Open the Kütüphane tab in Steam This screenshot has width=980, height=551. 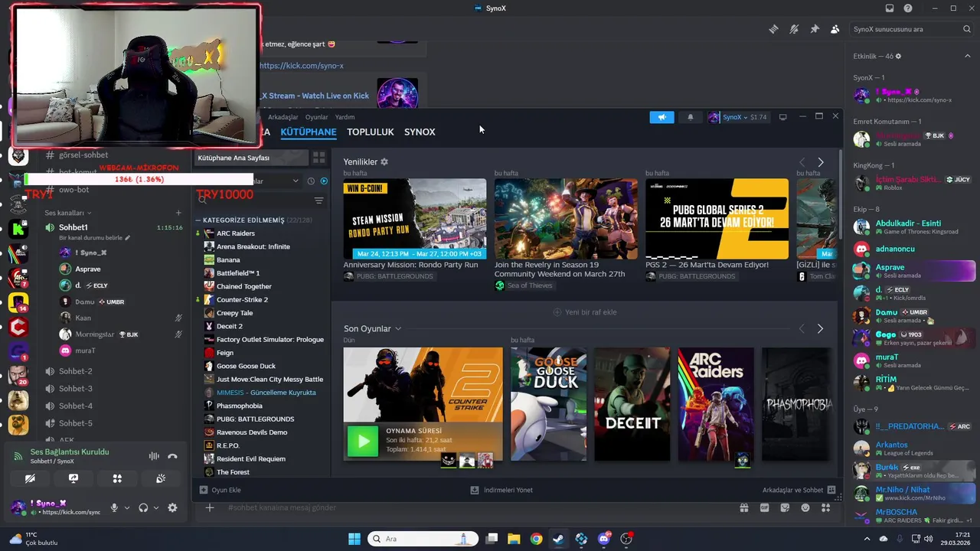click(309, 132)
